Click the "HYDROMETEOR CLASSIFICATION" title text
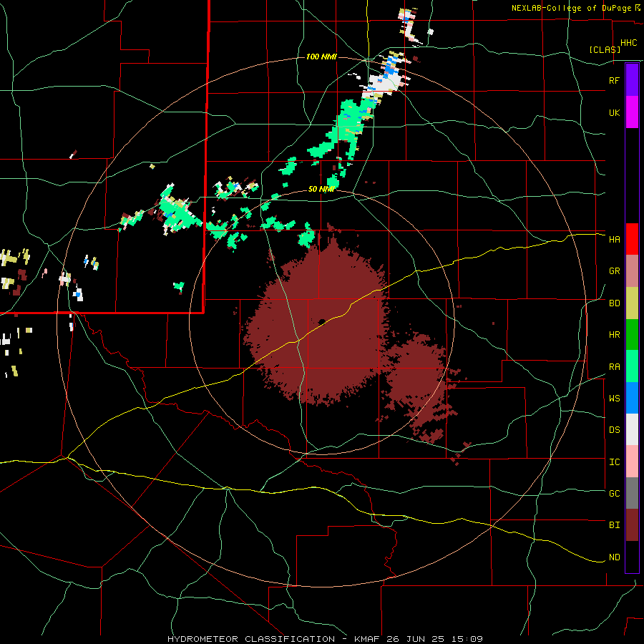The width and height of the screenshot is (644, 644). tap(251, 639)
